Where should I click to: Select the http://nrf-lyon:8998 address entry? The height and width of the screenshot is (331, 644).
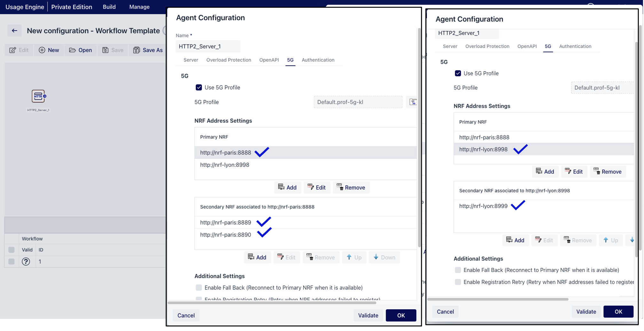[225, 165]
